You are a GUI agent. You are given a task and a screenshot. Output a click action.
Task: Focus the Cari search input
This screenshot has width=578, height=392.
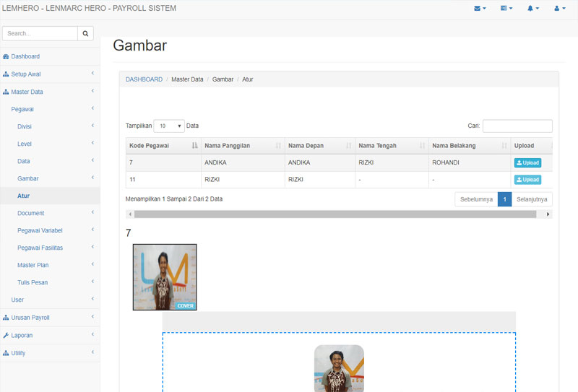tap(517, 126)
